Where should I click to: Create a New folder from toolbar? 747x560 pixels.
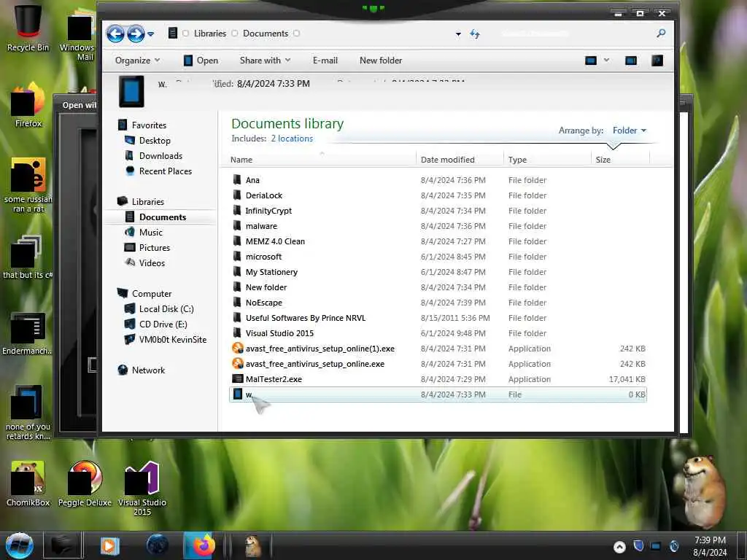(x=381, y=61)
